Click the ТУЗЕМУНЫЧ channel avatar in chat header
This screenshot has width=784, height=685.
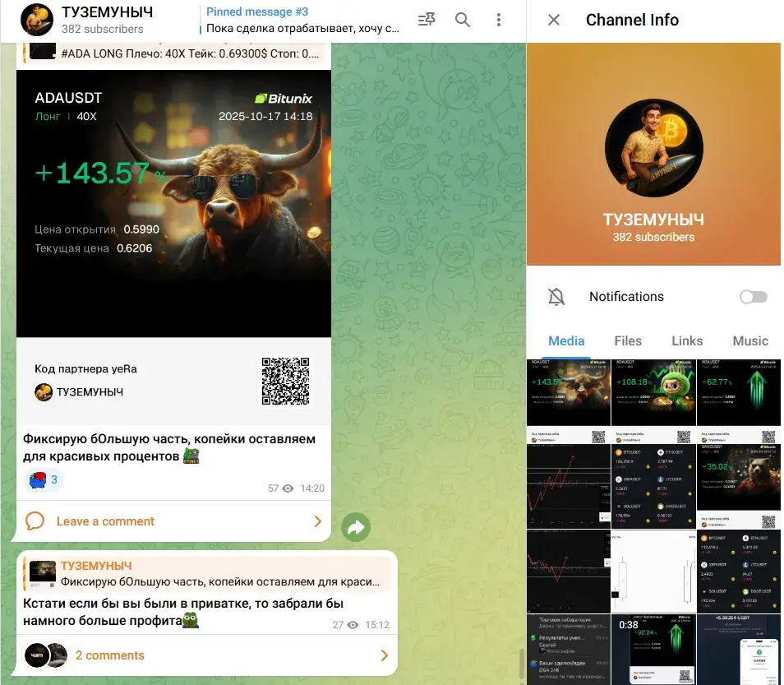tap(36, 20)
